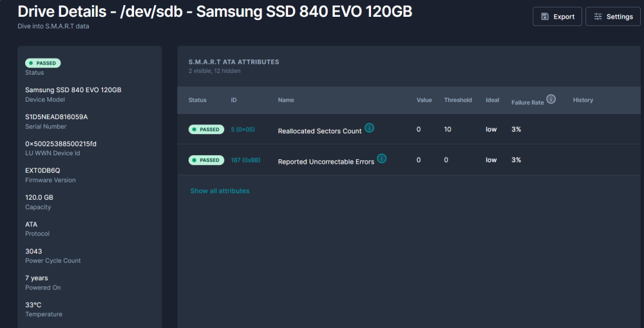Click Failure Rate info icon

click(x=551, y=99)
